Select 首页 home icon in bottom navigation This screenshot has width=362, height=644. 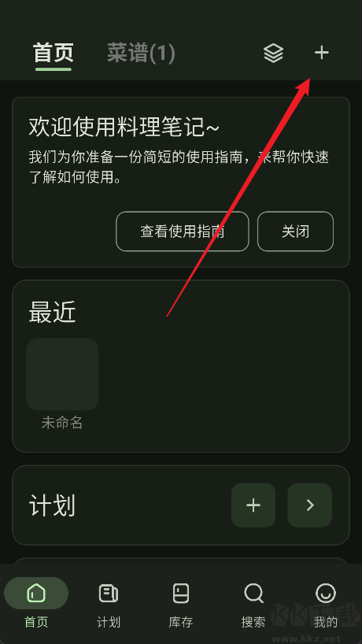(x=36, y=594)
